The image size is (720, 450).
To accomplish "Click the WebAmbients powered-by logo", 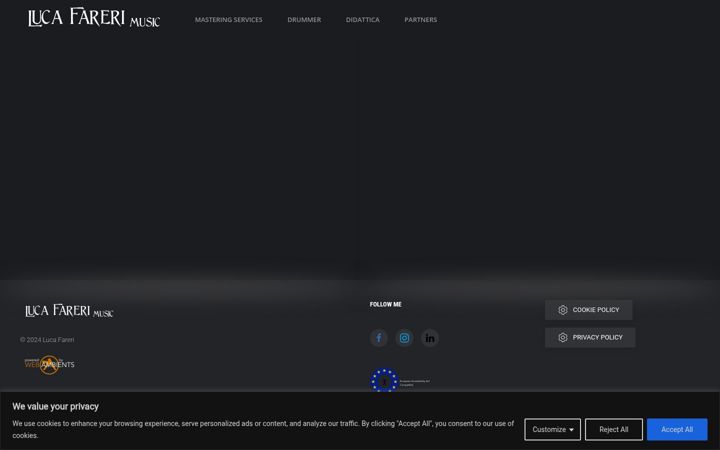I will coord(49,365).
